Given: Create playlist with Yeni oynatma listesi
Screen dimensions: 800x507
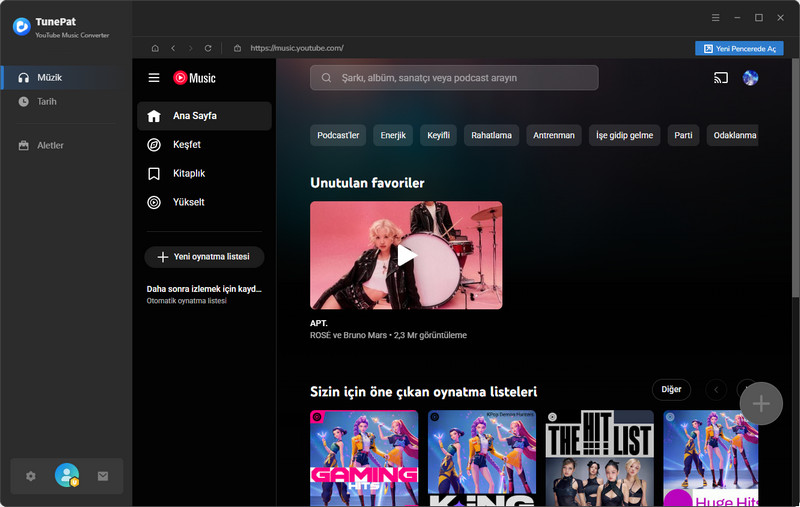Looking at the screenshot, I should [204, 257].
